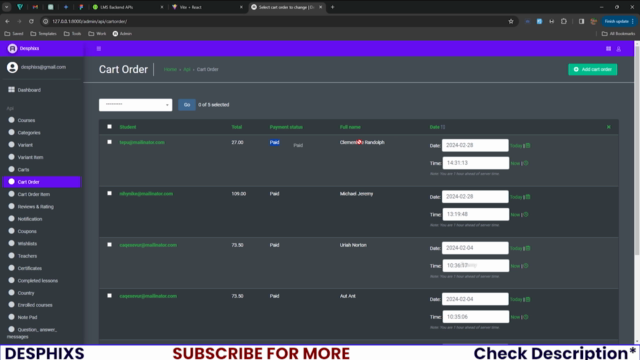The height and width of the screenshot is (360, 640).
Task: Open clock icon beside 10:35:06 time
Action: pyautogui.click(x=526, y=317)
